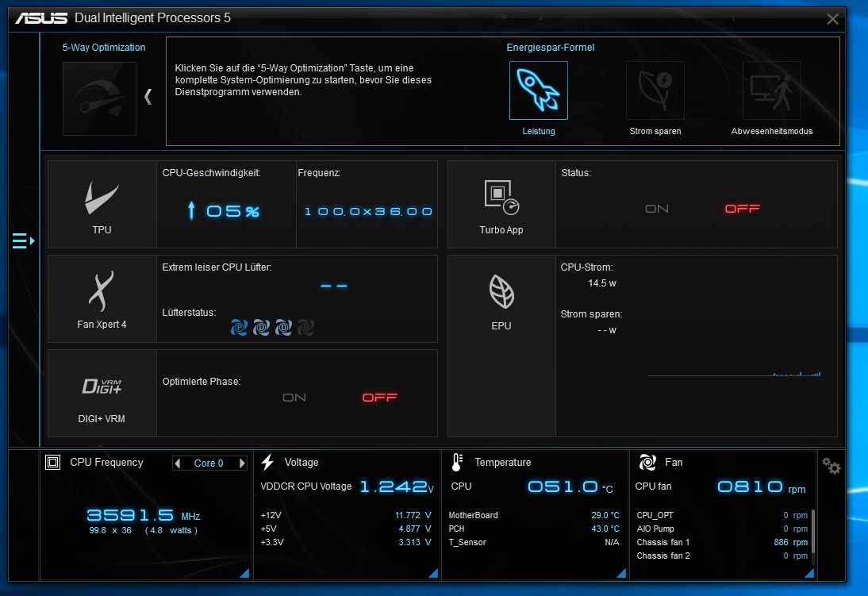The width and height of the screenshot is (868, 596).
Task: Click the T_Sensor temperature row
Action: tap(534, 542)
